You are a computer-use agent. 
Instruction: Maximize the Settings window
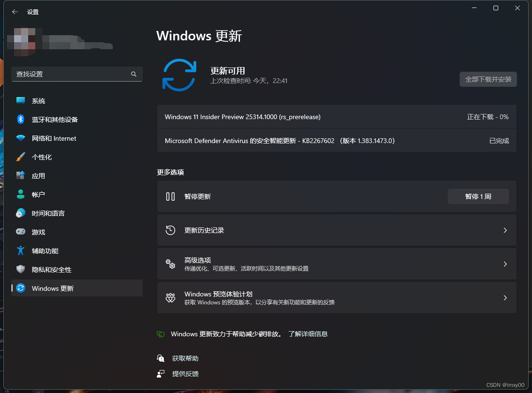(496, 8)
